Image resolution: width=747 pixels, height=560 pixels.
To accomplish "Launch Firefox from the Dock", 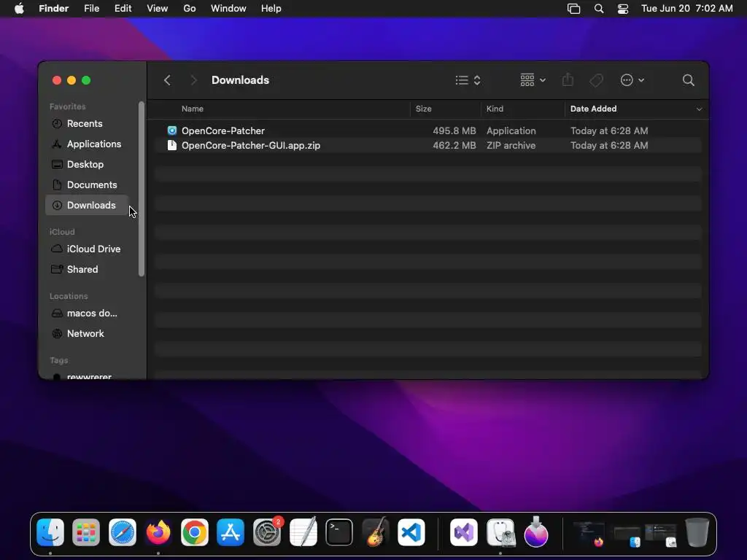I will pos(158,532).
